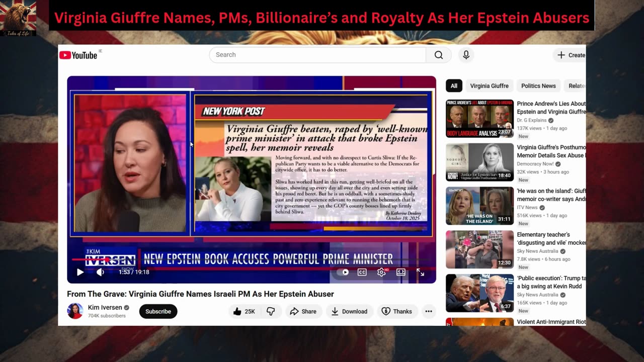Mute the video volume
644x362 pixels.
coord(100,272)
